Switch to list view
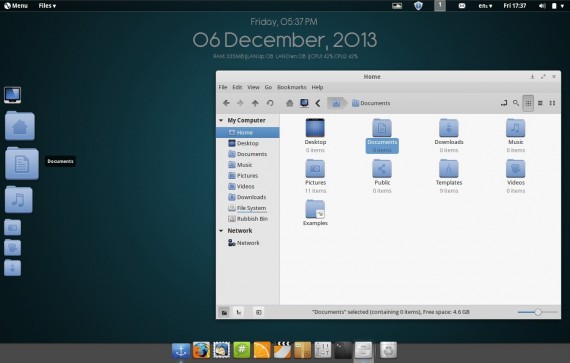This screenshot has height=363, width=570. (540, 103)
